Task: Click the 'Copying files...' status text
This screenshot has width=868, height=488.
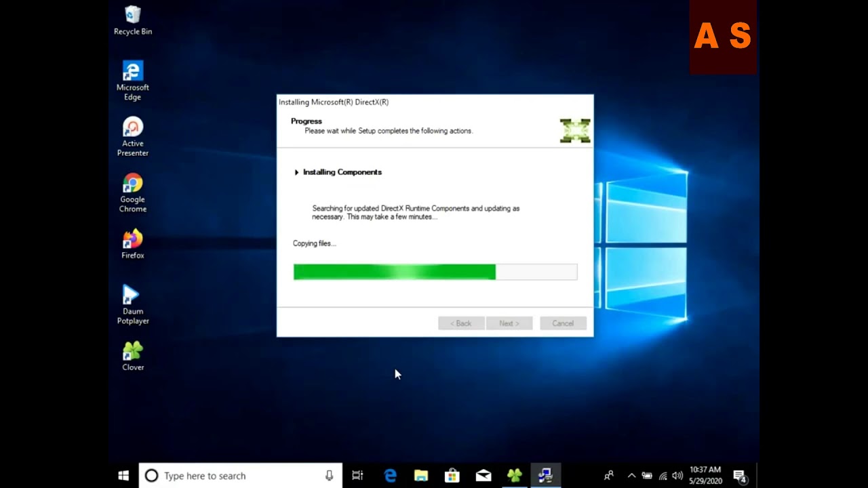Action: 315,243
